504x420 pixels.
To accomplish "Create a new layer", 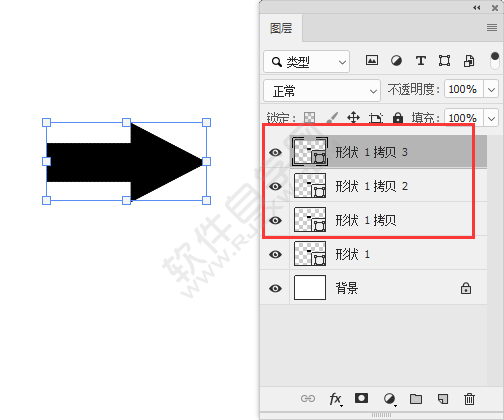I will (443, 399).
